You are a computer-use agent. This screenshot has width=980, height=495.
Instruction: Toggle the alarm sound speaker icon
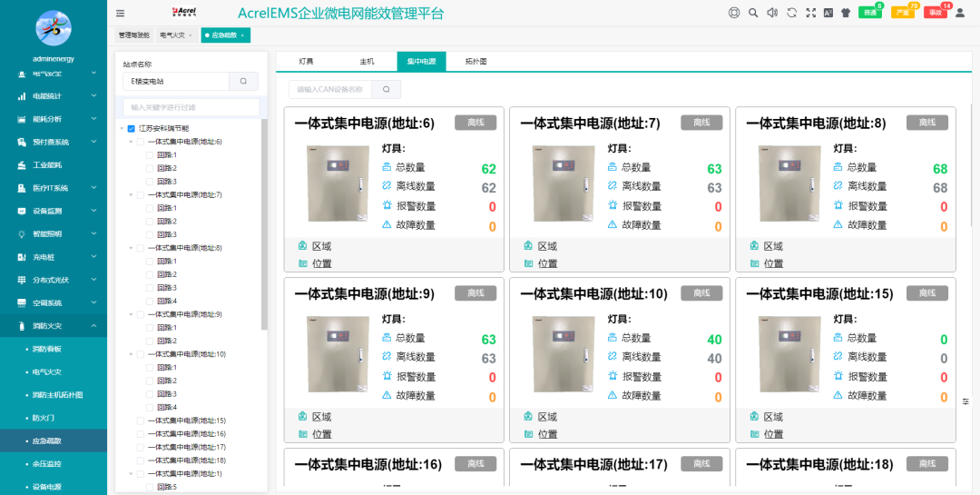(772, 13)
